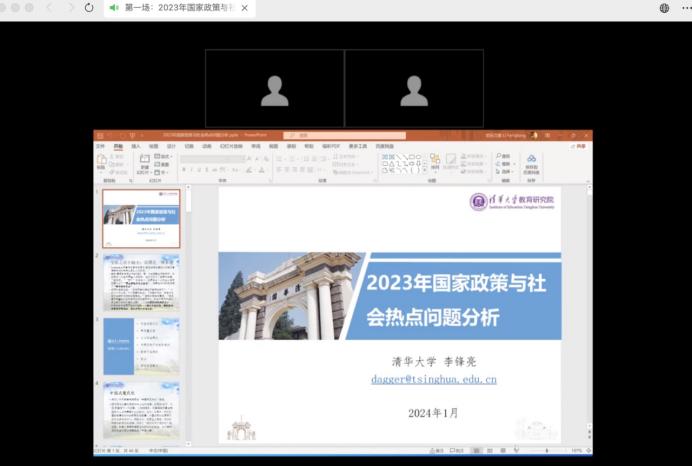692x466 pixels.
Task: Toggle Underline formatting in the ribbon
Action: click(x=199, y=170)
